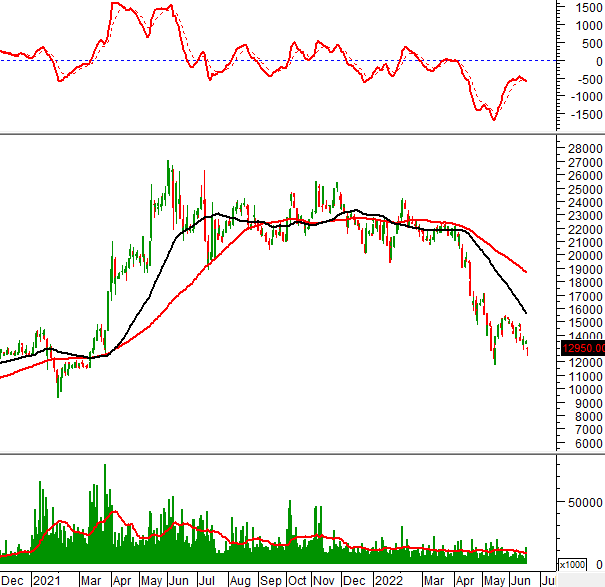Select the red volume average line's right end
605x587 pixels.
click(x=526, y=550)
